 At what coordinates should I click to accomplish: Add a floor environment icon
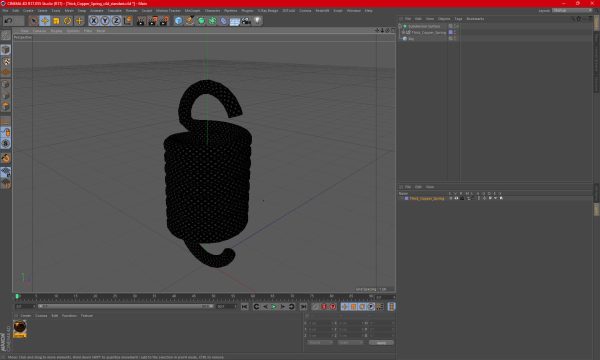[x=235, y=21]
